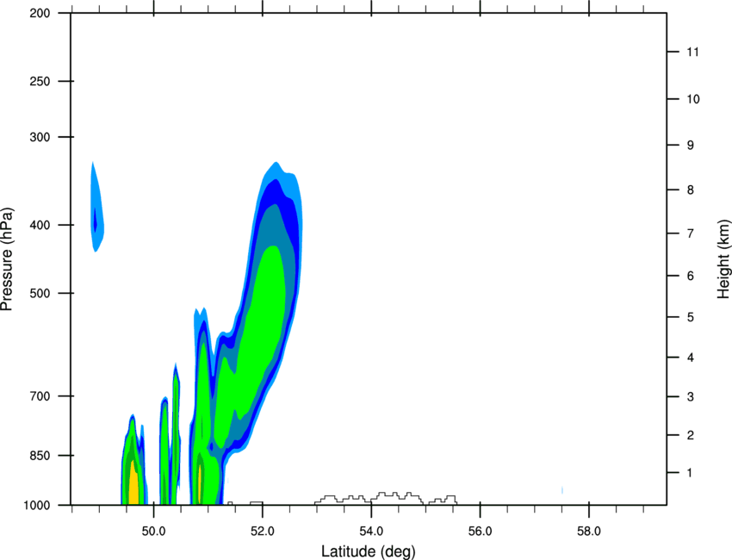
Task: Pick the 1 km height label
Action: pos(691,473)
